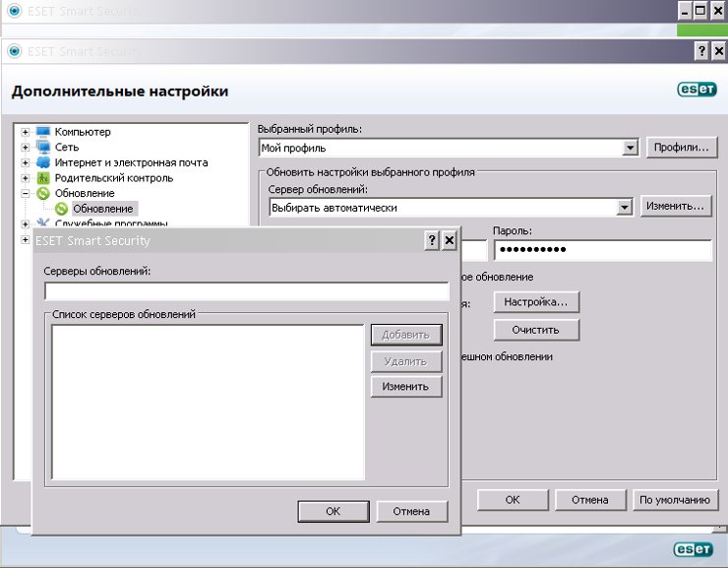Click the green Обновление parent icon
Image resolution: width=728 pixels, height=568 pixels.
pos(42,193)
